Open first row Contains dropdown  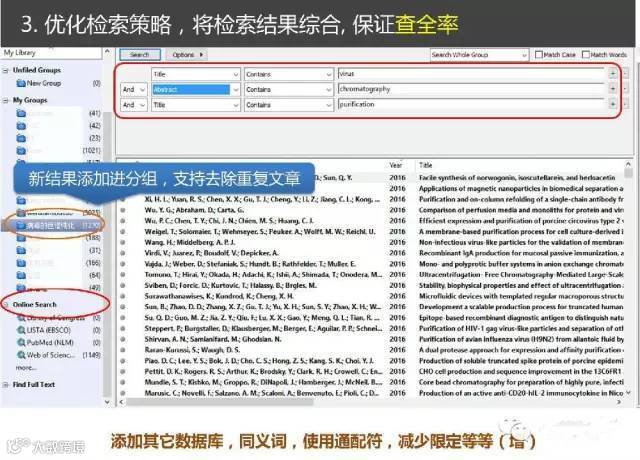[x=288, y=74]
